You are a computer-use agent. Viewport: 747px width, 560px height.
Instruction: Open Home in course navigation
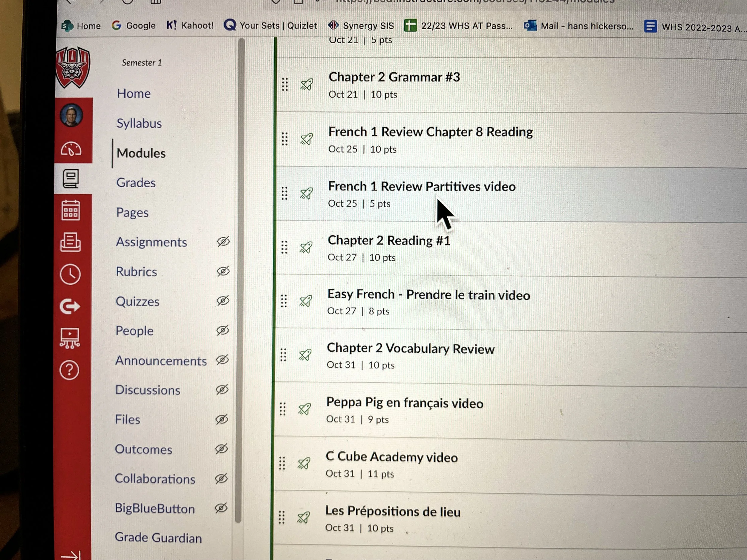(x=134, y=93)
